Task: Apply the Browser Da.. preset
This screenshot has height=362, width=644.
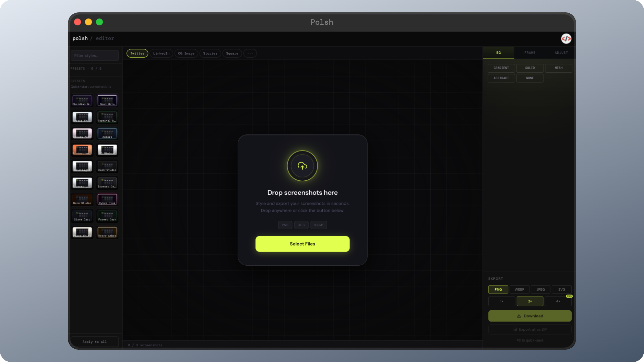Action: (107, 183)
